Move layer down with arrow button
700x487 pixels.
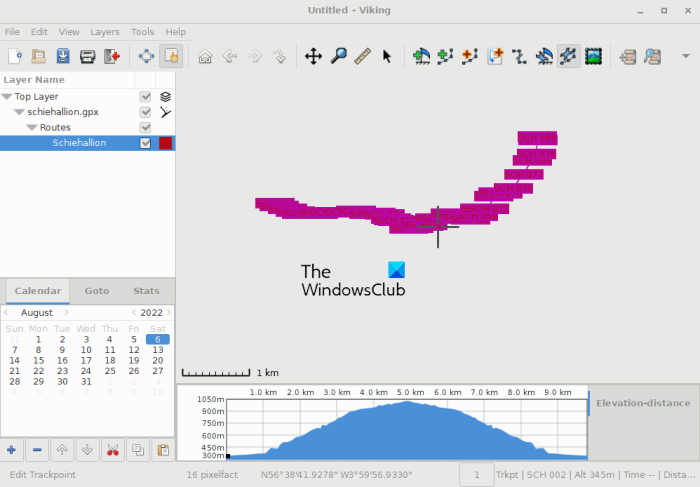[x=88, y=450]
